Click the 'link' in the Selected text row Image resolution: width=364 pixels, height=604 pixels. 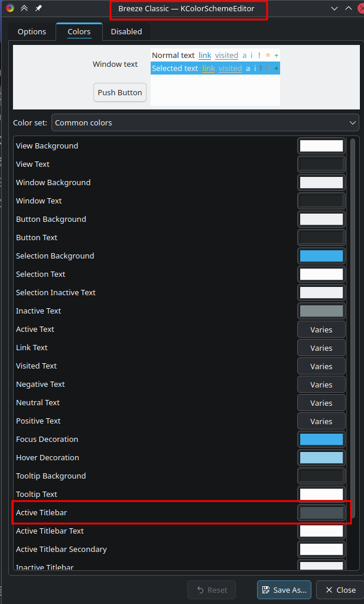(x=209, y=69)
